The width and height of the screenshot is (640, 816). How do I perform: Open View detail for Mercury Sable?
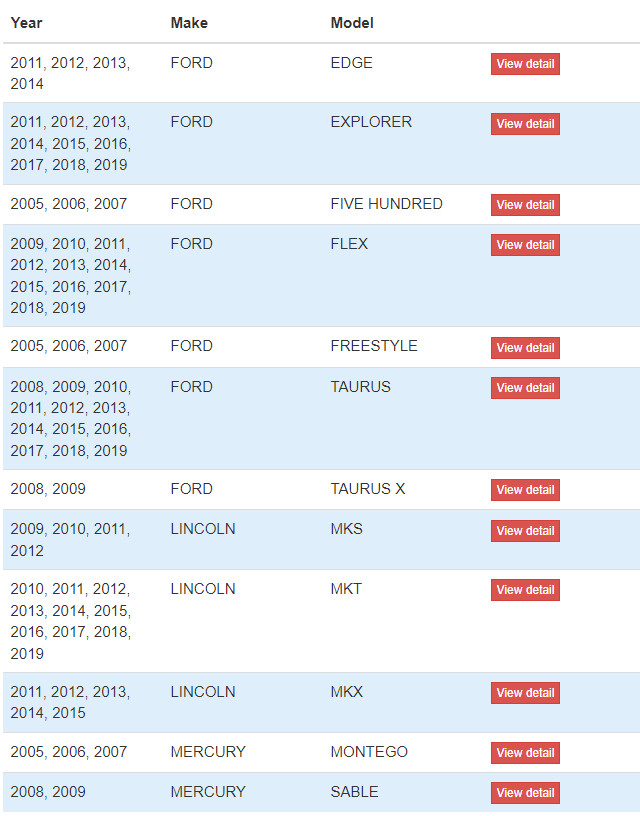pos(525,793)
